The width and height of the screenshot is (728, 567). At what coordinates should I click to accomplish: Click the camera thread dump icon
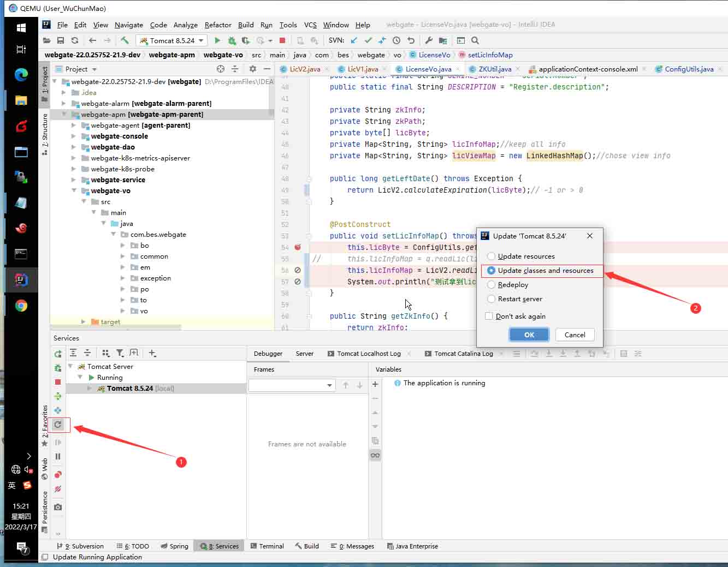pos(58,508)
